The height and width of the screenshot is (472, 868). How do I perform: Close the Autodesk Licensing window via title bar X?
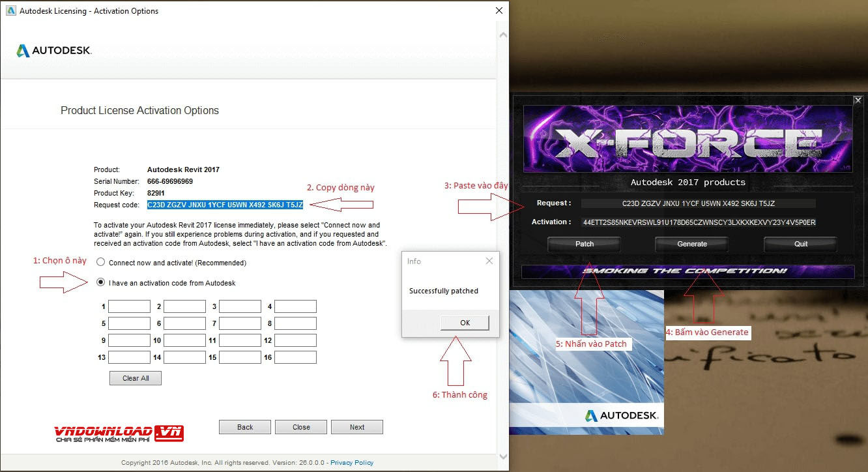coord(499,10)
